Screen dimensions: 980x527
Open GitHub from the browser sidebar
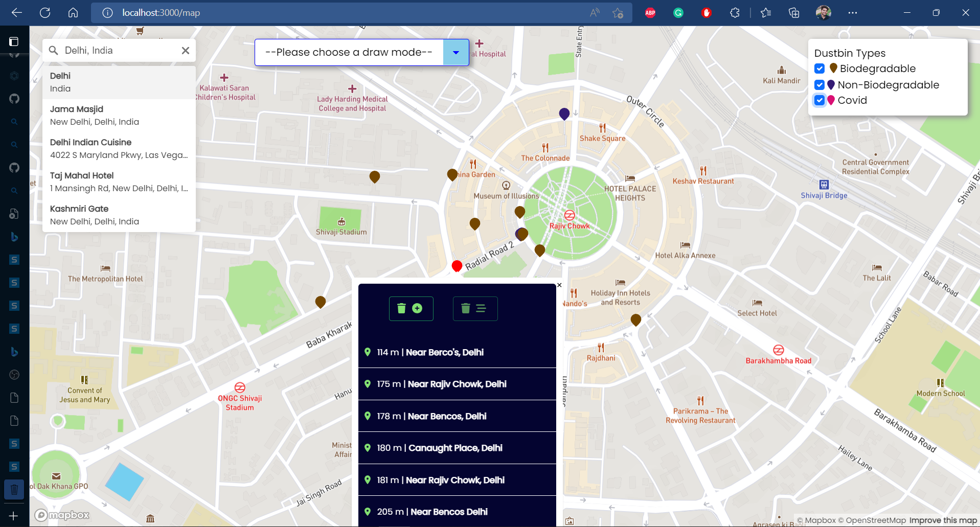pyautogui.click(x=14, y=98)
